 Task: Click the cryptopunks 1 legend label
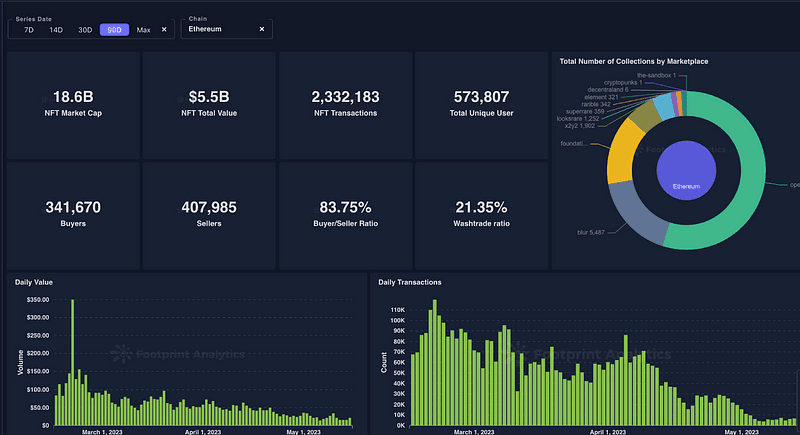coord(623,83)
